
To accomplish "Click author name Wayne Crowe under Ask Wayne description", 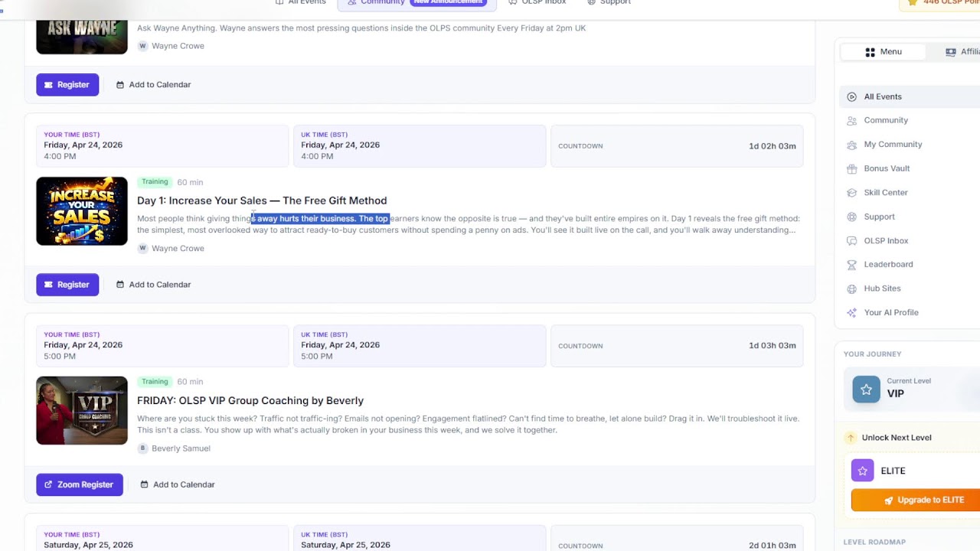I will [178, 46].
